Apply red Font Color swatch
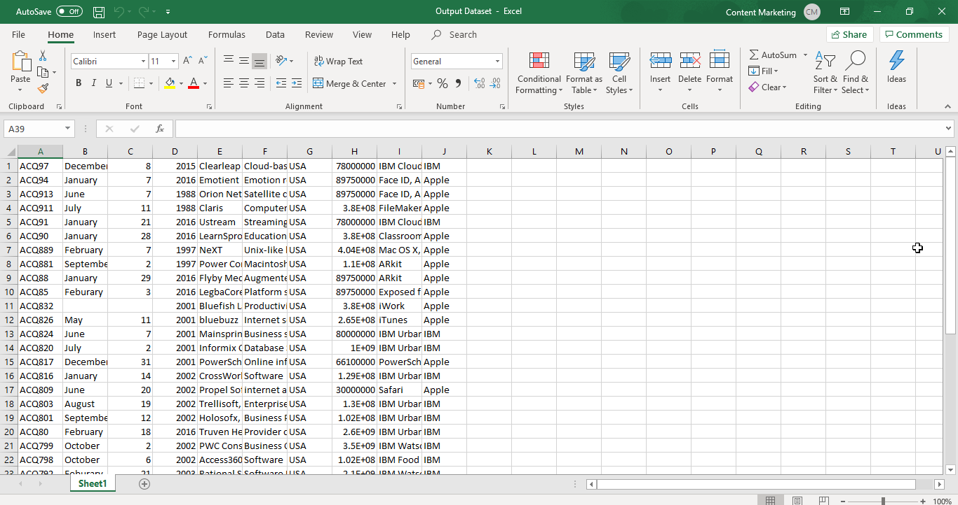This screenshot has height=505, width=958. (194, 83)
